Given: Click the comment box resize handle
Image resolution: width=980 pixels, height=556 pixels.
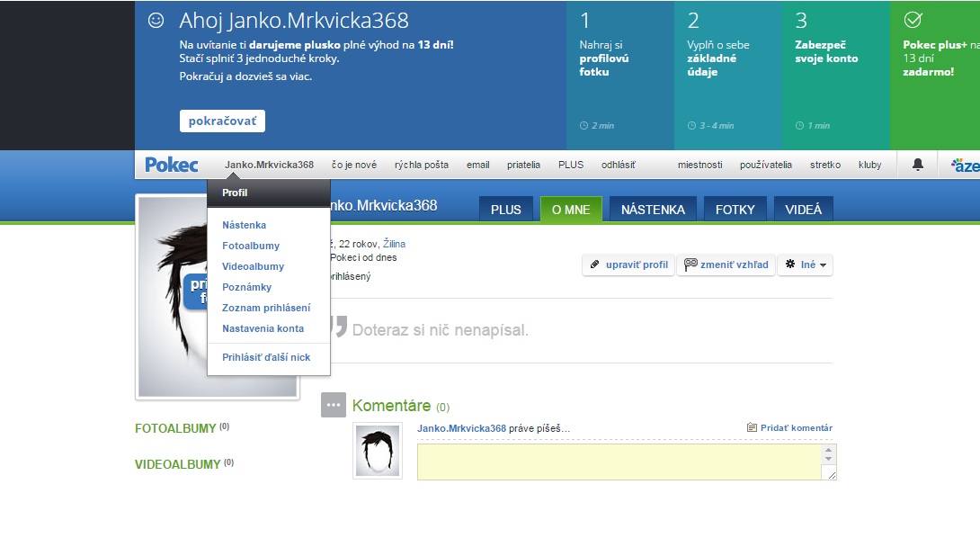Looking at the screenshot, I should click(832, 475).
